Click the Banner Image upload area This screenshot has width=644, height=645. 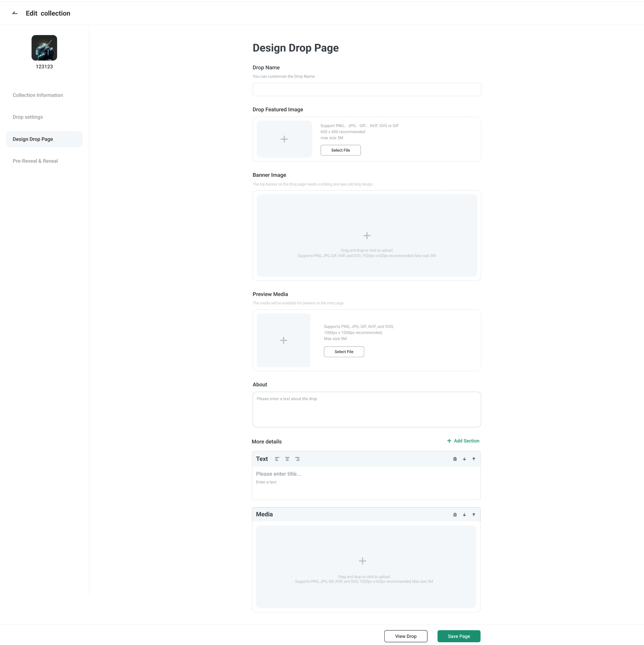pyautogui.click(x=366, y=236)
